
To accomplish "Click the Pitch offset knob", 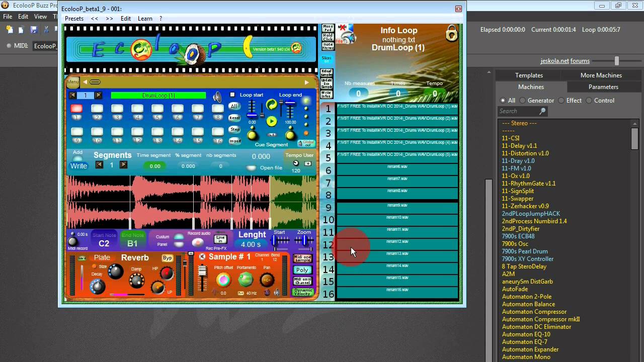I will pyautogui.click(x=223, y=280).
